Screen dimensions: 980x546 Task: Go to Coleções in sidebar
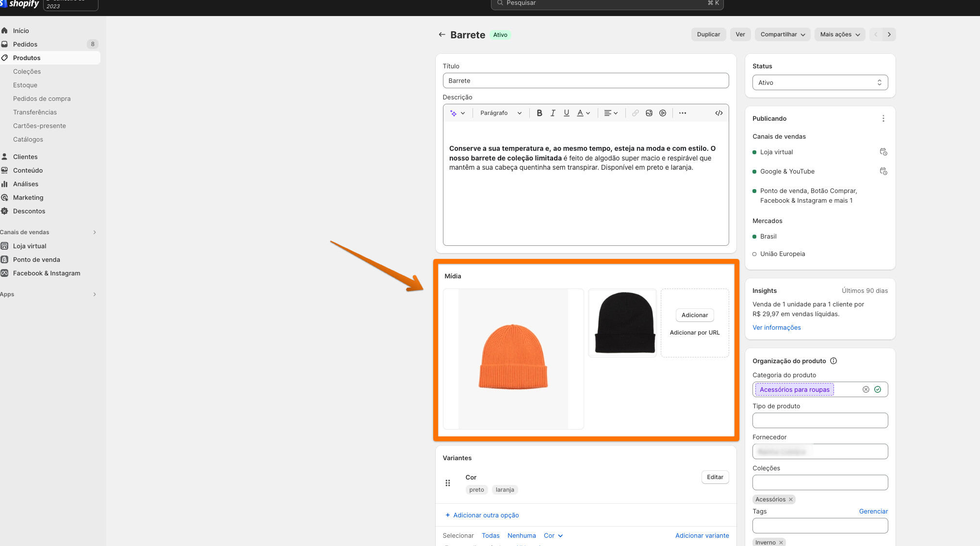point(27,71)
